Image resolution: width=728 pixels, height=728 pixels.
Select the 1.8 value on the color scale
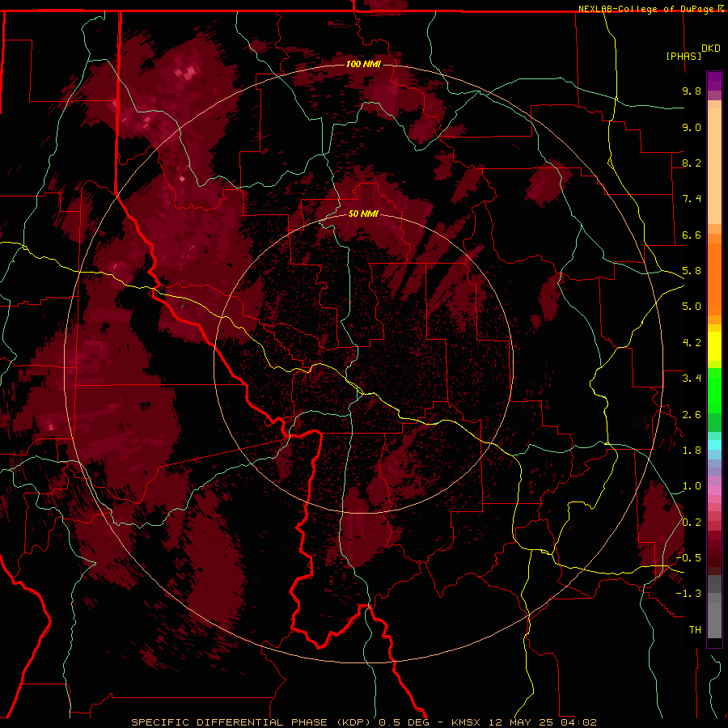(692, 451)
